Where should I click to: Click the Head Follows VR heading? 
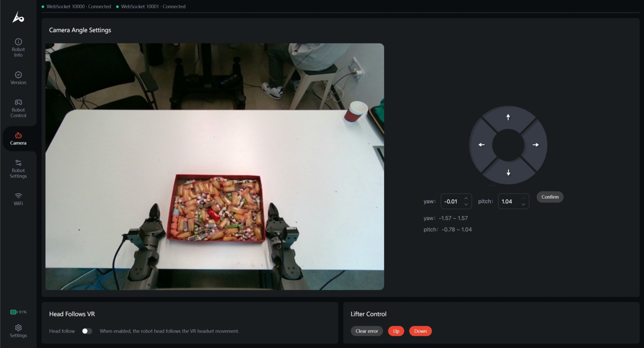click(72, 314)
